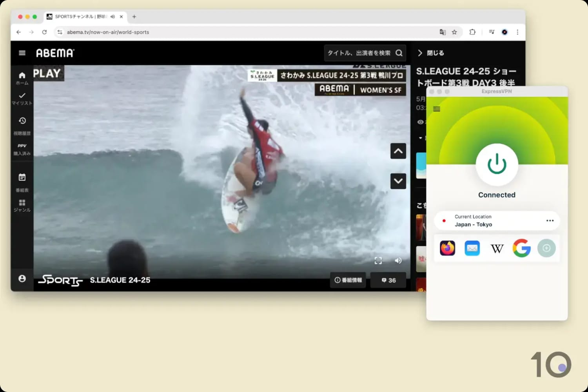Select Current Location Japan - Tokyo
Image resolution: width=588 pixels, height=392 pixels.
497,221
